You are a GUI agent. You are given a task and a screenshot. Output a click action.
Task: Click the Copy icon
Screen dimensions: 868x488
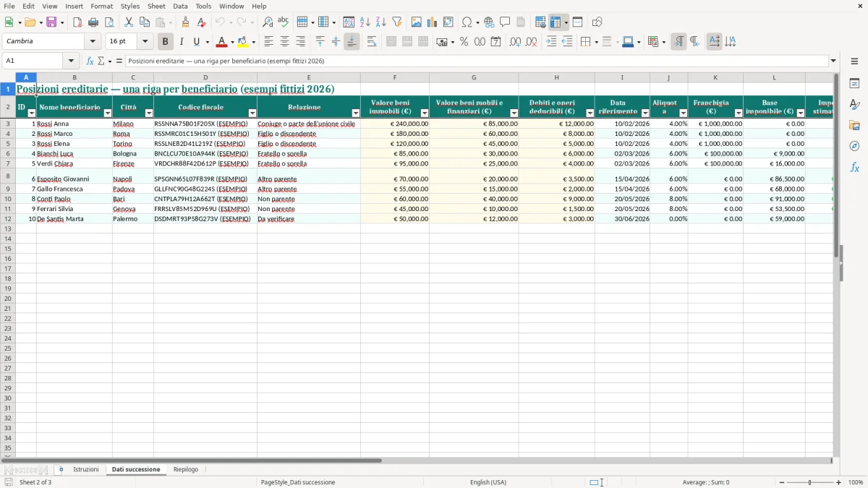click(145, 22)
